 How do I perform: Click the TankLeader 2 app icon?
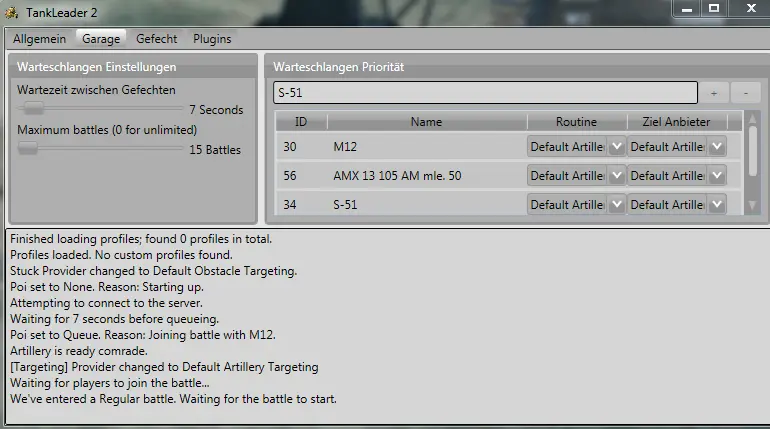coord(12,13)
